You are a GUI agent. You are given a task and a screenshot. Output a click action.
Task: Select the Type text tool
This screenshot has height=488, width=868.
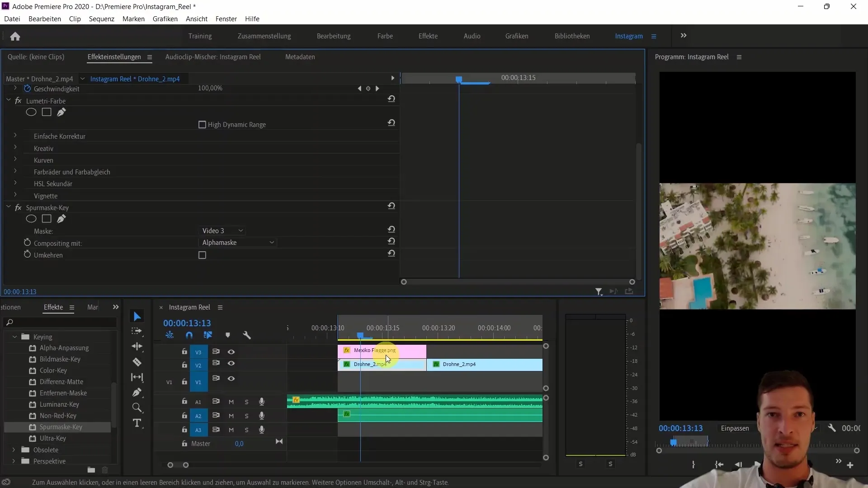point(137,423)
